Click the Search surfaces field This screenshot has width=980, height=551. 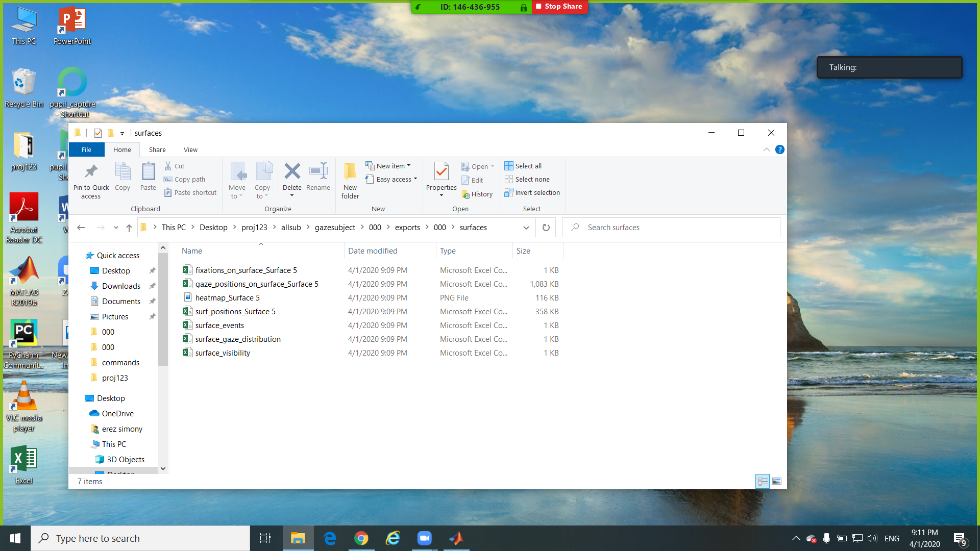tap(671, 228)
